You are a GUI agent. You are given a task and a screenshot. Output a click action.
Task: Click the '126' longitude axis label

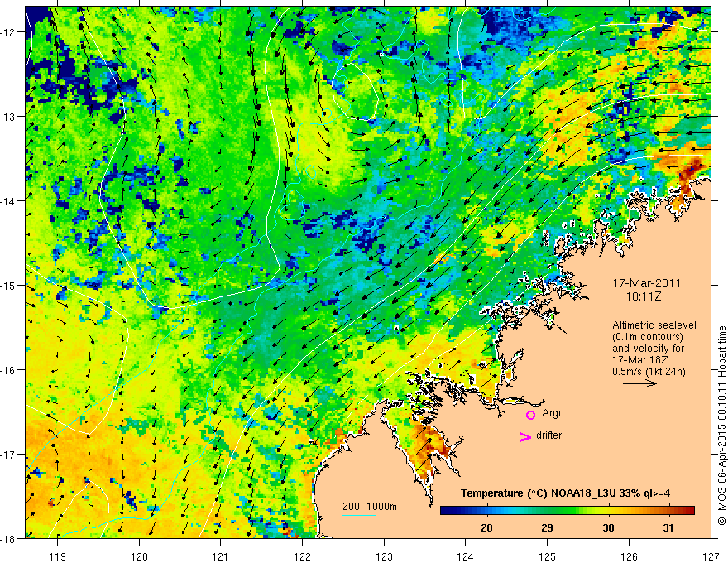pyautogui.click(x=629, y=556)
